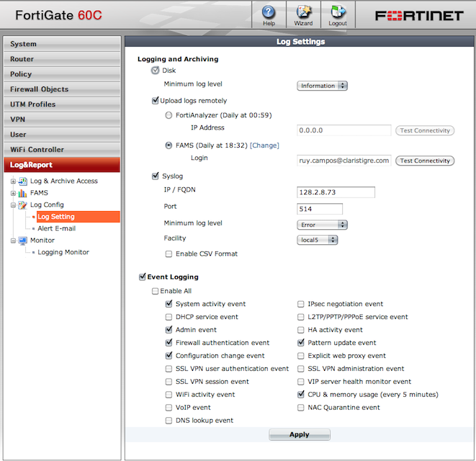Click the [Change] link for FAMS schedule
This screenshot has height=461, width=476.
point(264,146)
